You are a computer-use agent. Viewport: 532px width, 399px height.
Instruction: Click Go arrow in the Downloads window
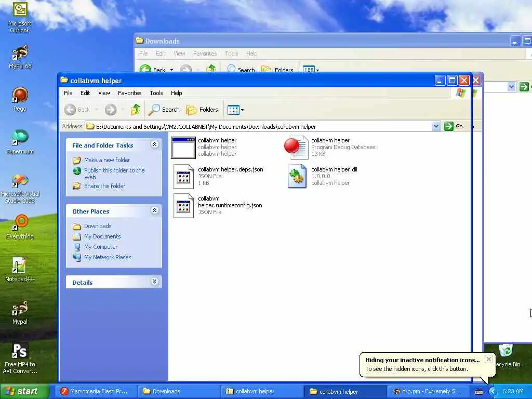pyautogui.click(x=524, y=87)
